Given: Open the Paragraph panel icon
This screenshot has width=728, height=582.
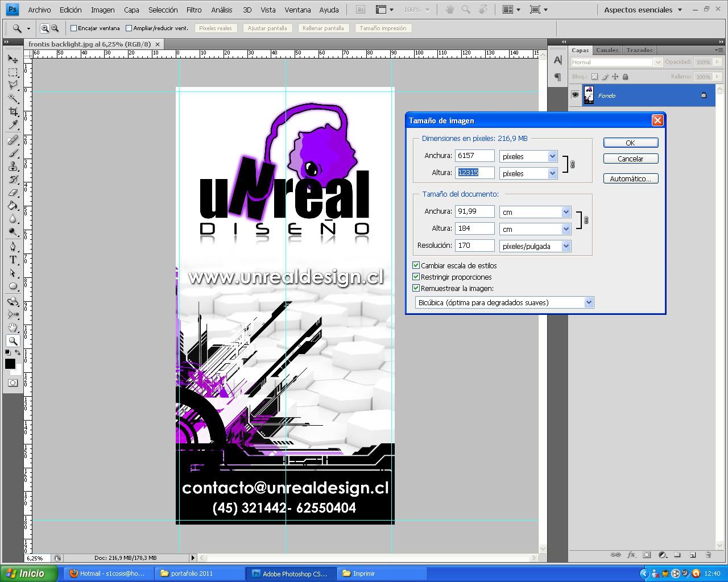Looking at the screenshot, I should pyautogui.click(x=557, y=77).
